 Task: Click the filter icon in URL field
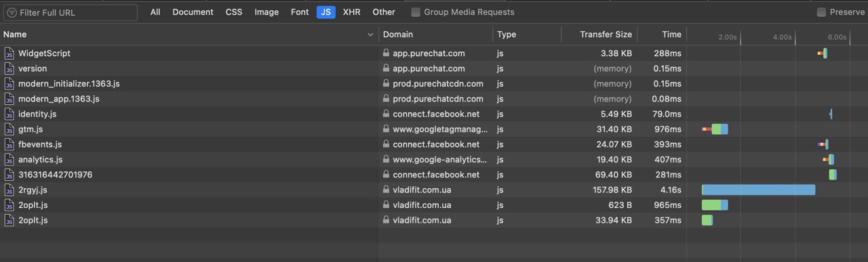12,12
